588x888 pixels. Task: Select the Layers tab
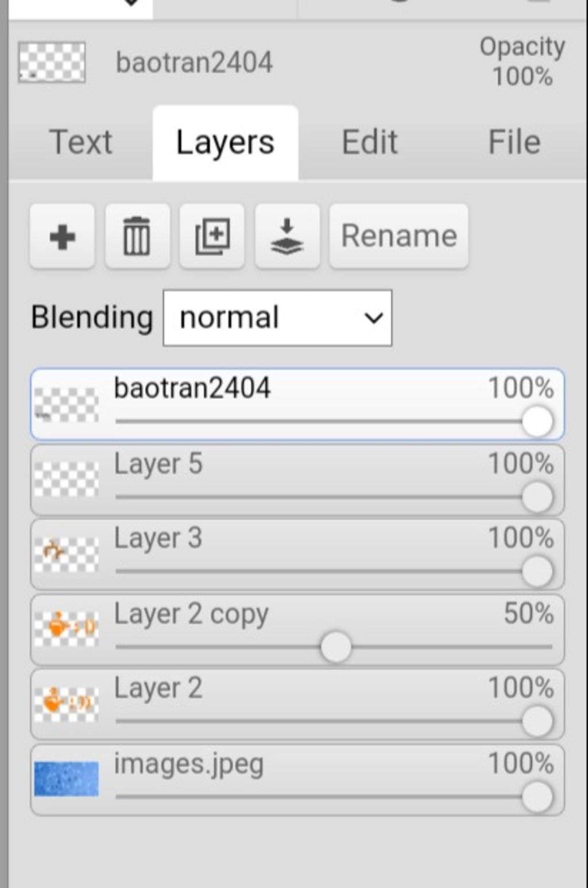tap(225, 142)
